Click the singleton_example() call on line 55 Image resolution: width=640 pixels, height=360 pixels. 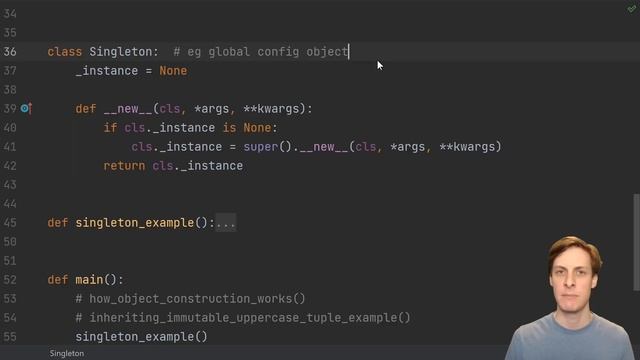pyautogui.click(x=141, y=337)
